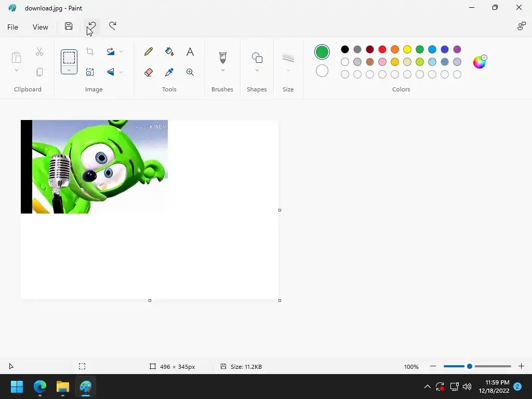Click the canvas bottom-right resize handle
This screenshot has width=532, height=399.
coord(280,301)
